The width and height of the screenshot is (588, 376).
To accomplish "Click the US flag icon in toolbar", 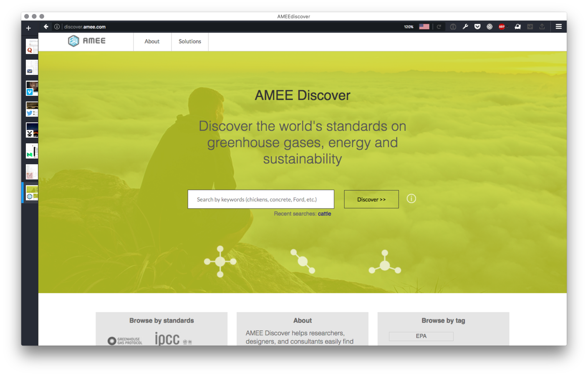I will tap(424, 27).
